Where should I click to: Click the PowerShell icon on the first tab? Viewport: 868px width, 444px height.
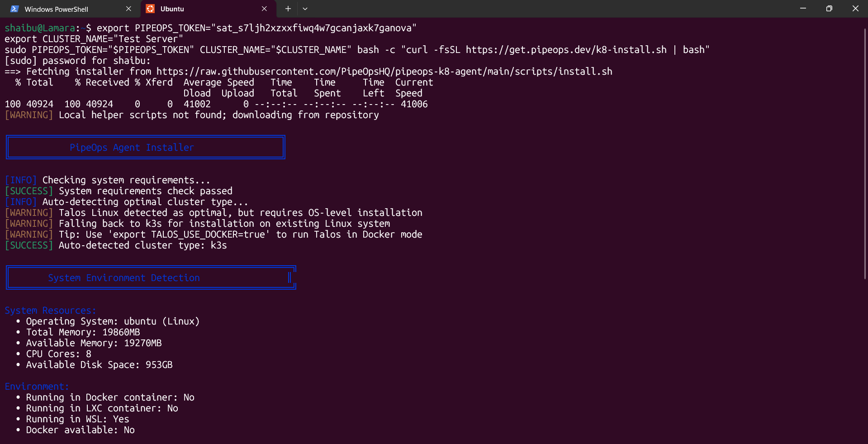tap(14, 9)
